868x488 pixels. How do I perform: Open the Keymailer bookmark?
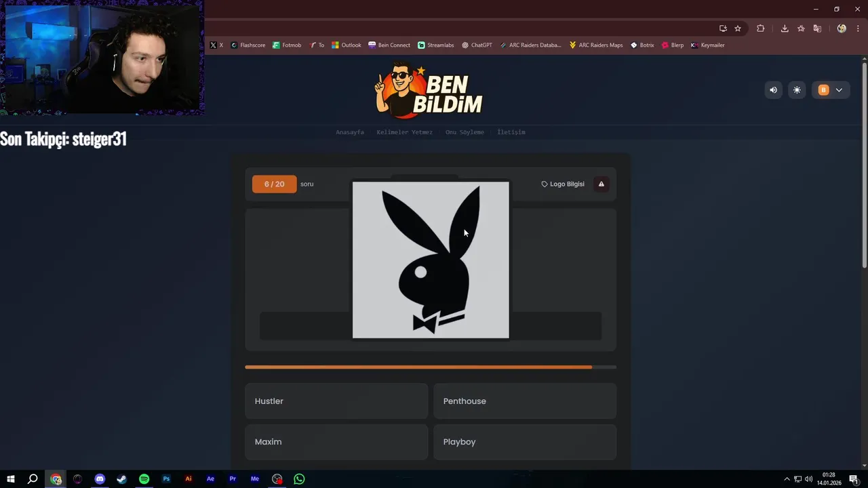coord(708,45)
